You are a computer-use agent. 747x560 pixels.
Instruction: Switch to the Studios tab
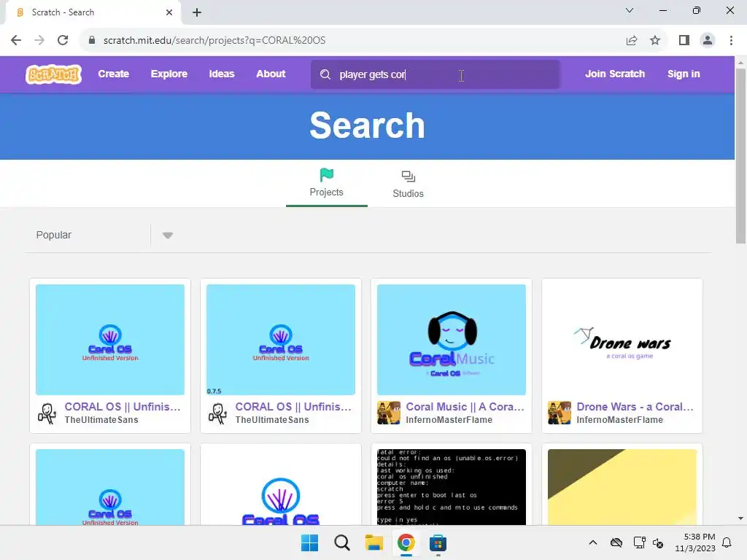tap(409, 184)
